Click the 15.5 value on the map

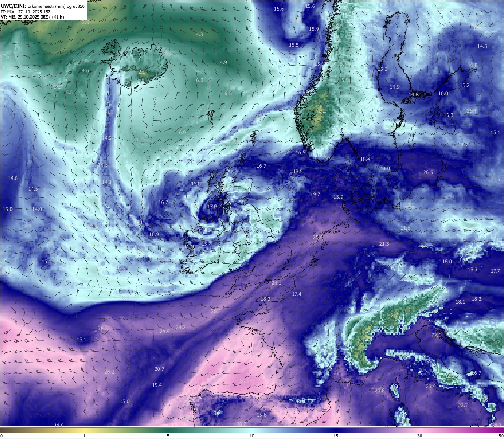coord(294,45)
